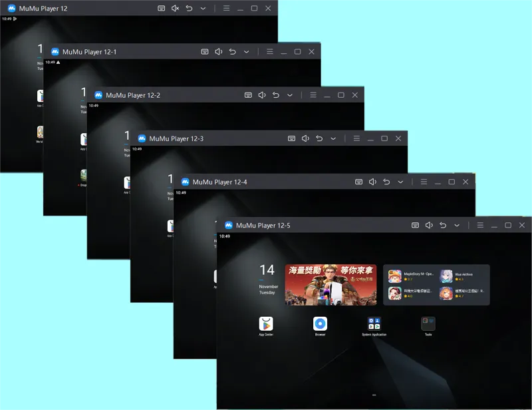Open keyboard settings in MuMu Player 12-5
Image resolution: width=532 pixels, height=410 pixels.
[415, 225]
